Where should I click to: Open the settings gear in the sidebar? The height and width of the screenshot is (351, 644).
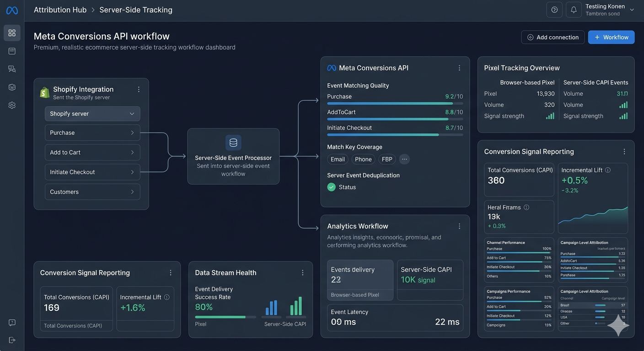[x=12, y=105]
